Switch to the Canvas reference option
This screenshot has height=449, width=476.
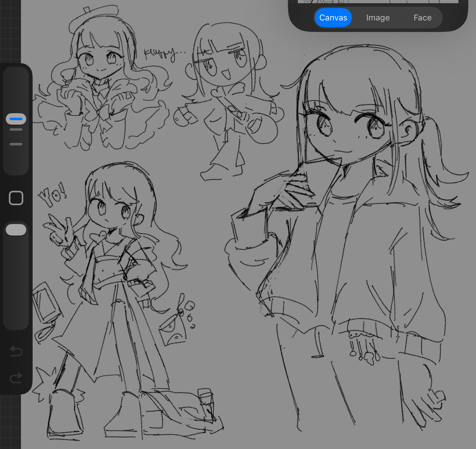[x=333, y=18]
